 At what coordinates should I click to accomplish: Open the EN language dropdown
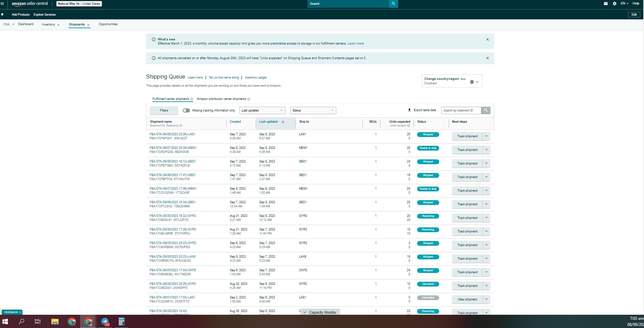pos(625,3)
